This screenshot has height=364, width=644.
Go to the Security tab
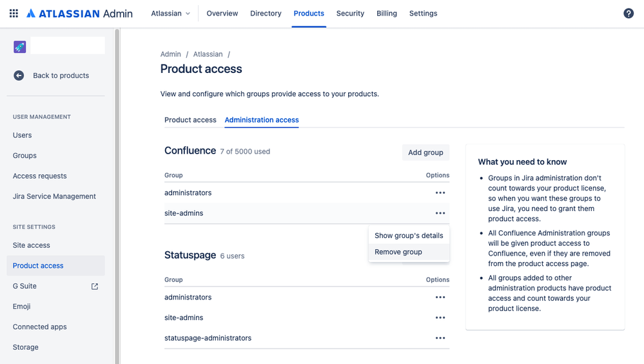point(350,14)
